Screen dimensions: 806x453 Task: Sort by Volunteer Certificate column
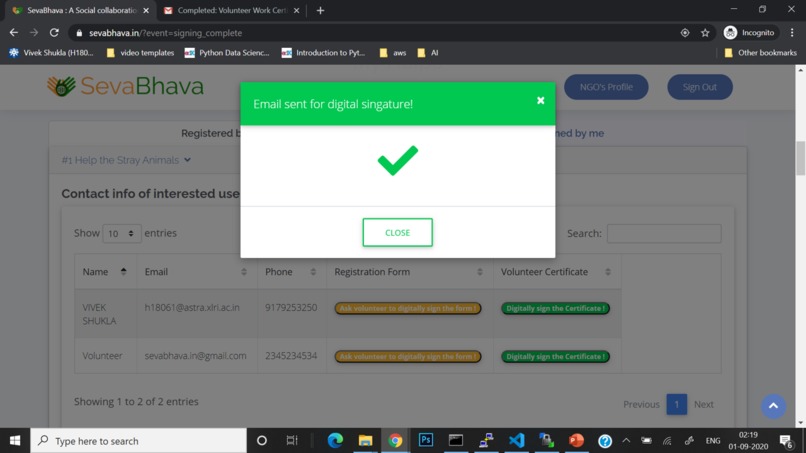point(557,271)
